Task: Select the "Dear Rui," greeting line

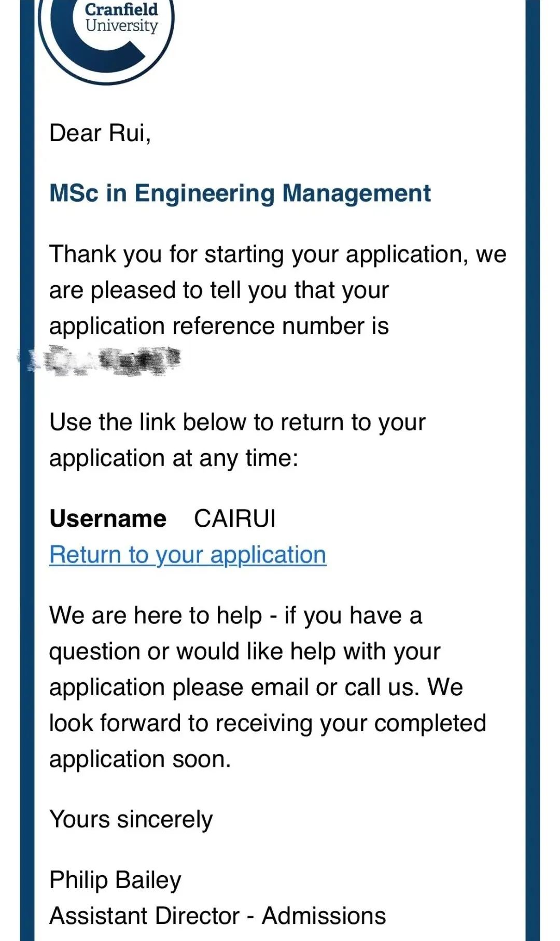Action: 100,133
